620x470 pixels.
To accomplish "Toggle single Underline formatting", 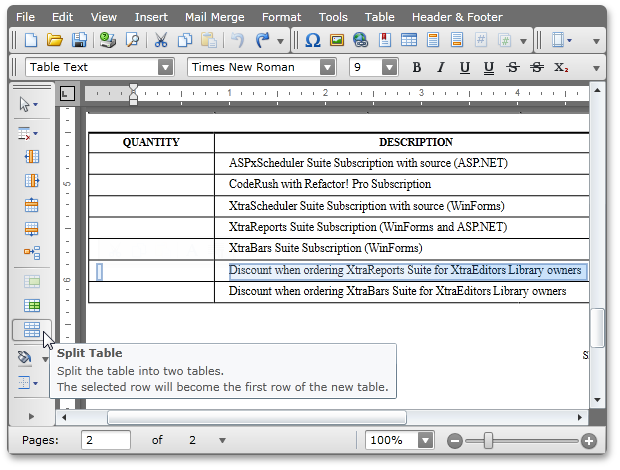I will (465, 68).
